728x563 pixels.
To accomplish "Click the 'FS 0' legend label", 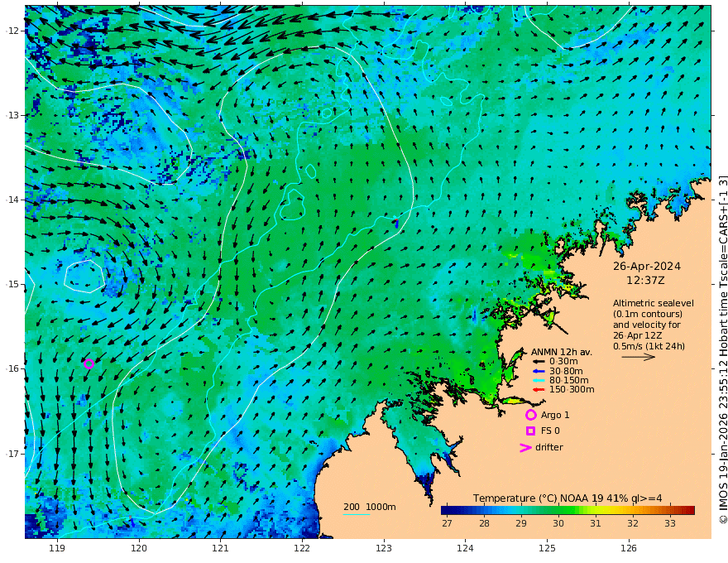I will (550, 431).
